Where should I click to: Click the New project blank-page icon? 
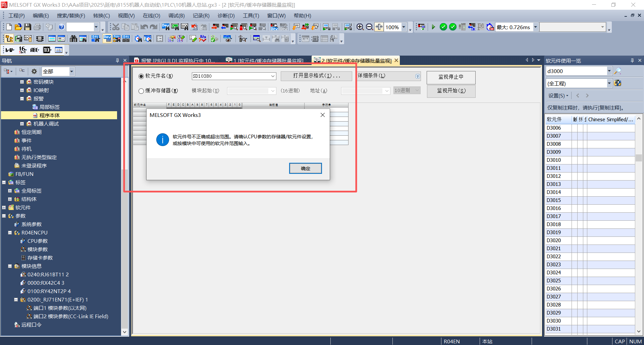(9, 27)
